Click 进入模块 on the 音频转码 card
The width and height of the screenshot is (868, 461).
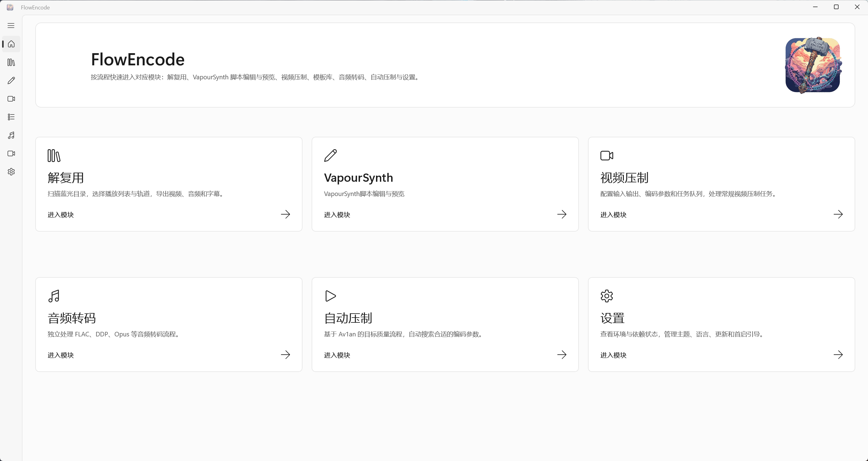point(61,355)
